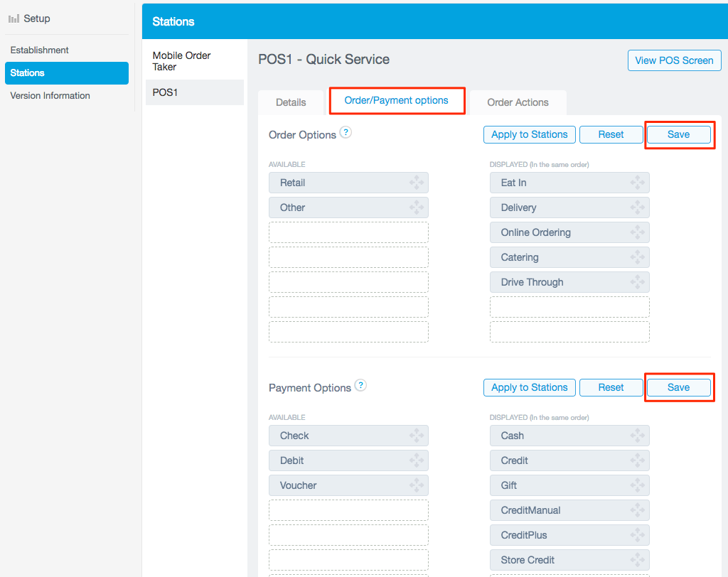Grab the move handle on Online Ordering
The width and height of the screenshot is (728, 577).
point(637,232)
